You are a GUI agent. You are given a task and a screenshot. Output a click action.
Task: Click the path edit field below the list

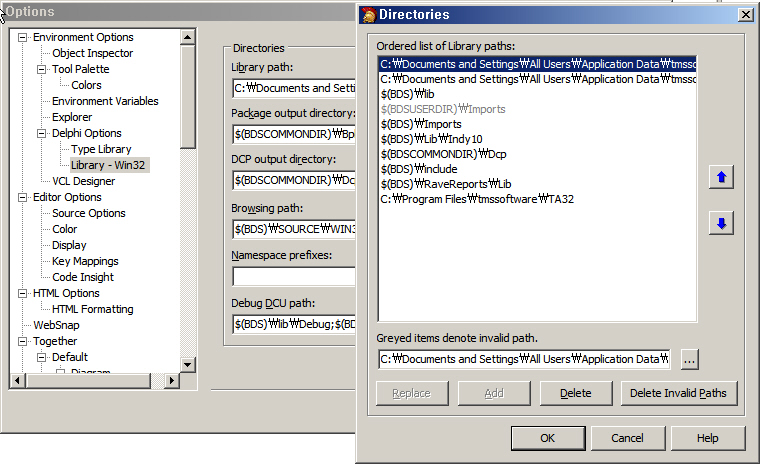point(523,359)
